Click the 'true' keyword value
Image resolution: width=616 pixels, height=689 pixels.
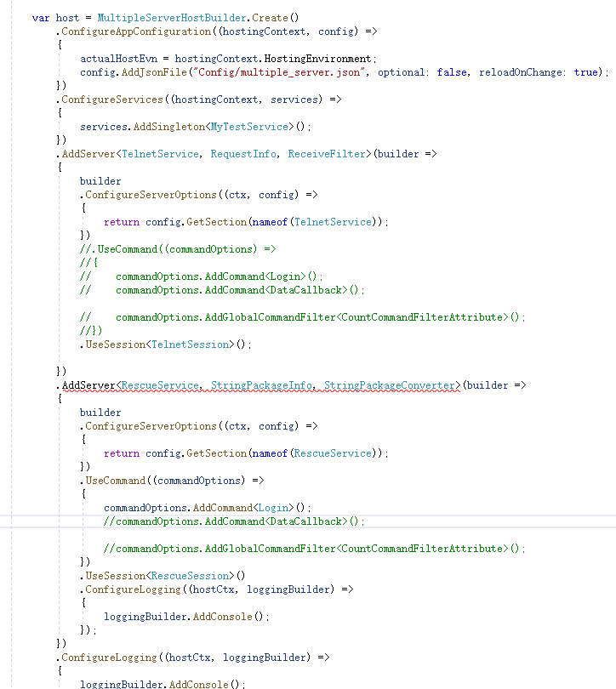tap(585, 72)
